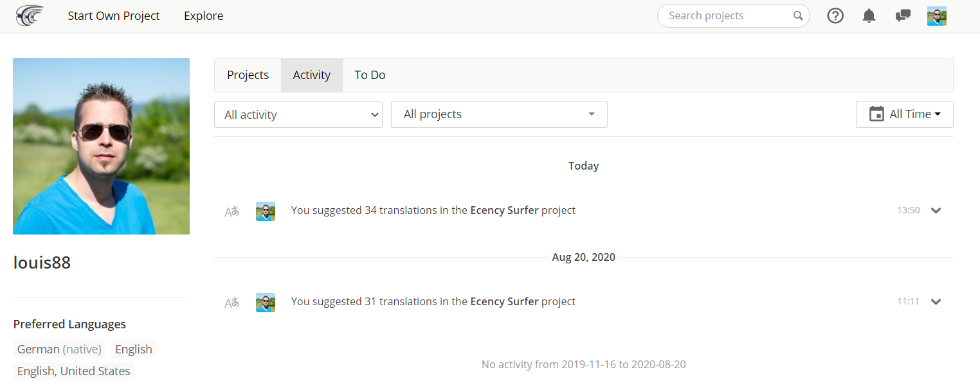The image size is (980, 390).
Task: Open user avatar menu in header
Action: [937, 16]
